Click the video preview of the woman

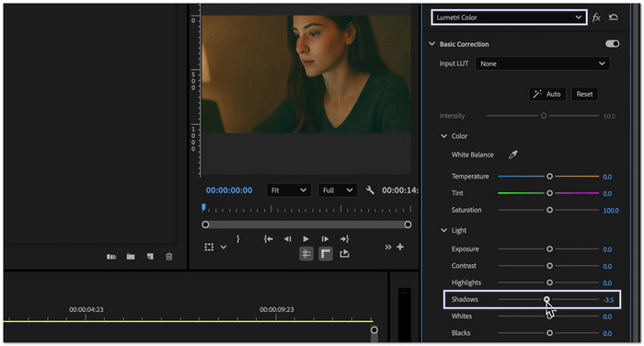(x=306, y=74)
